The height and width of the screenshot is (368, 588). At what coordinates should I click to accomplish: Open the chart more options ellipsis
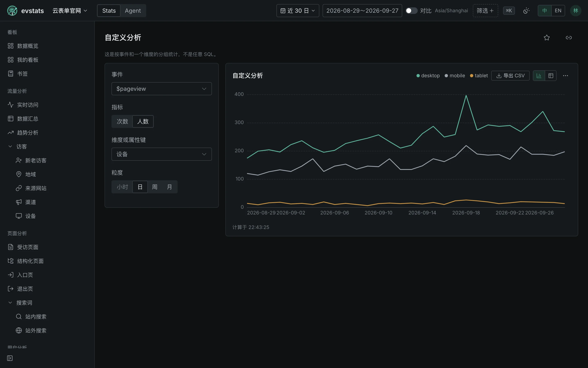566,76
